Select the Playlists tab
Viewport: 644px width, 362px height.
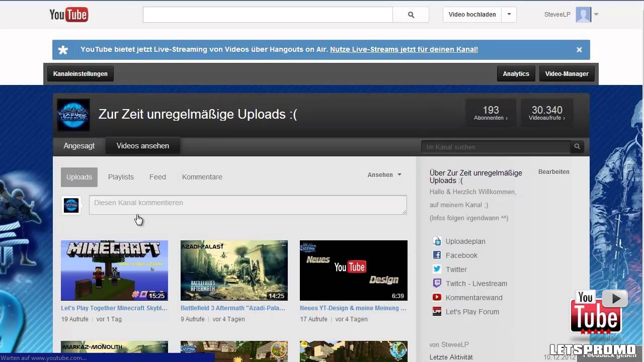pyautogui.click(x=121, y=177)
